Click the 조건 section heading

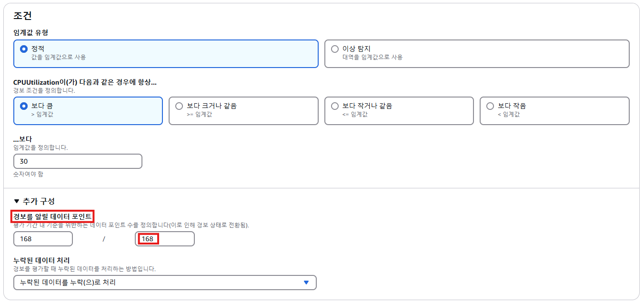pos(22,16)
